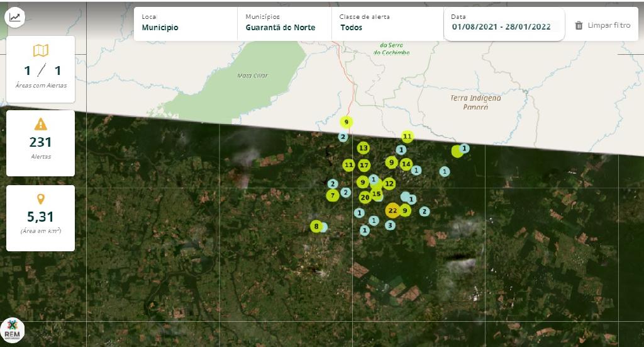
Task: Click the warning triangle icon above 231 Alertas
Action: pyautogui.click(x=40, y=124)
